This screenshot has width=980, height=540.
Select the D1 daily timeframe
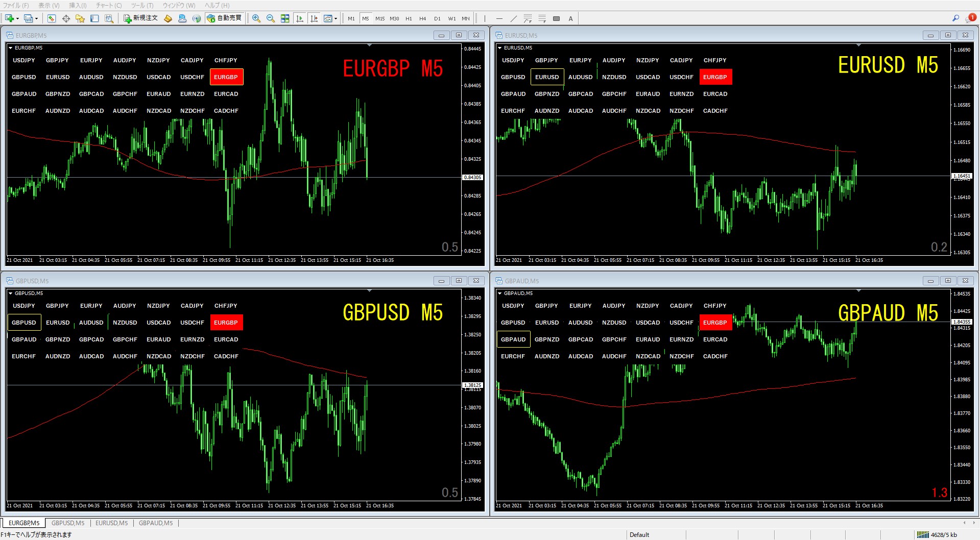(437, 19)
